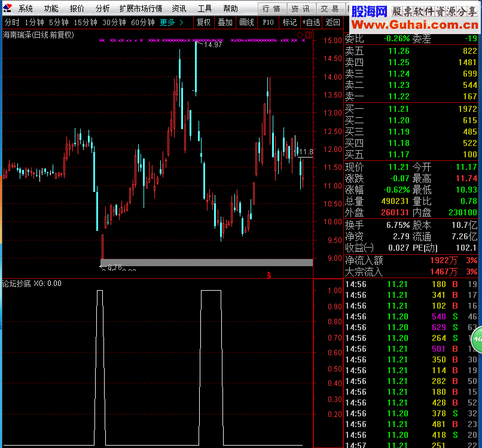The image size is (482, 448).
Task: Select the 30分钟 period
Action: [114, 23]
